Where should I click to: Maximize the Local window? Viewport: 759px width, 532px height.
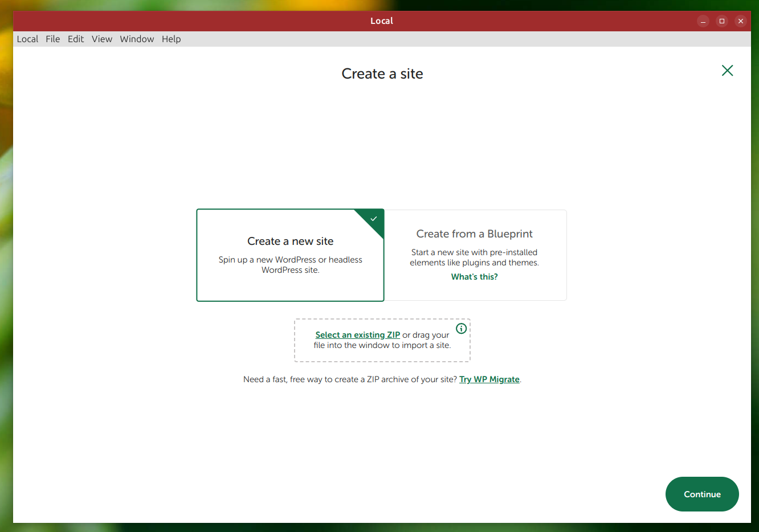tap(722, 21)
